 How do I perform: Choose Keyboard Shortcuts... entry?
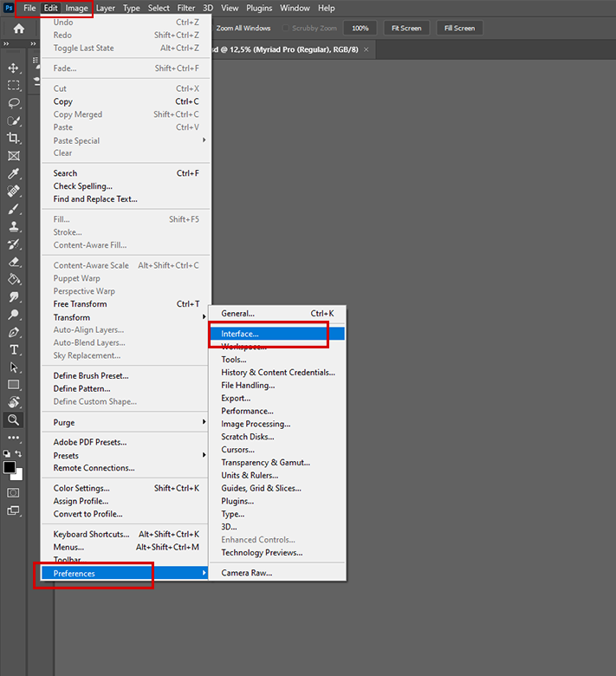click(126, 534)
